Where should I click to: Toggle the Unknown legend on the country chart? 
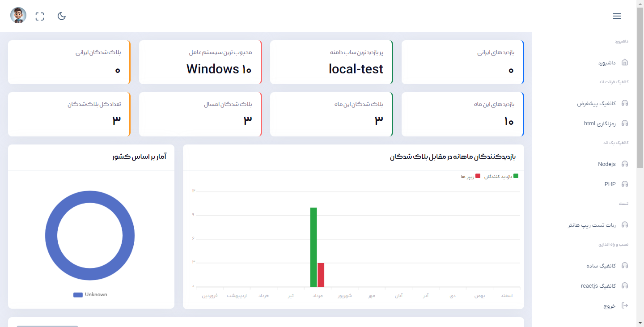coord(90,295)
